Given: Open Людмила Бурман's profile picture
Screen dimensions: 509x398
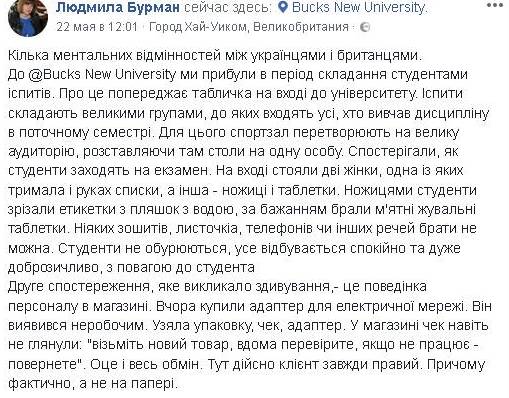Looking at the screenshot, I should (x=28, y=17).
